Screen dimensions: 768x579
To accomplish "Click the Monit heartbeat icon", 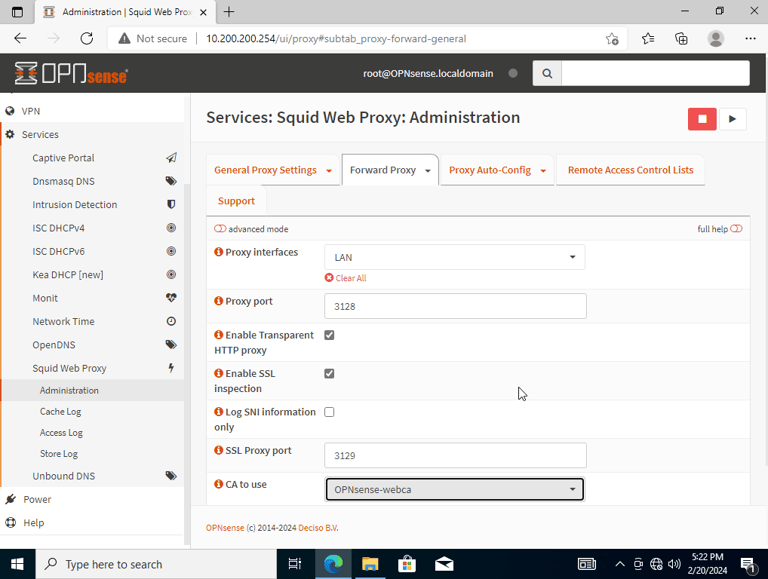I will pos(171,298).
